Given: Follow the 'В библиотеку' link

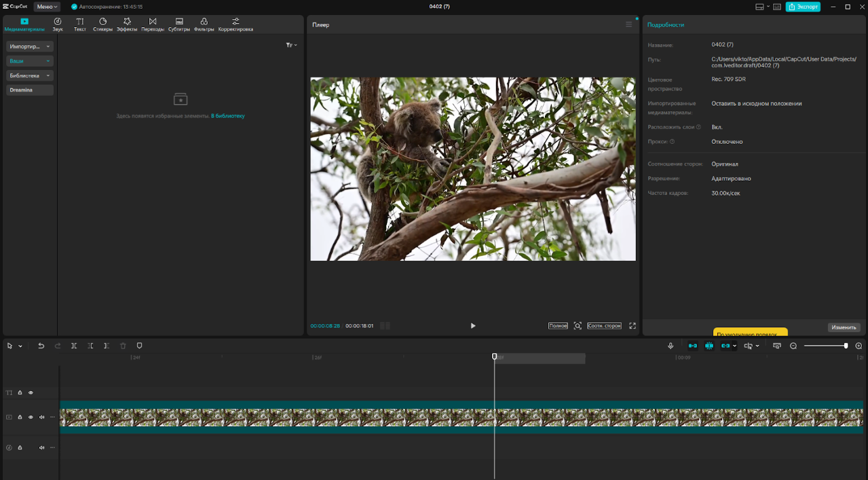Looking at the screenshot, I should 228,116.
